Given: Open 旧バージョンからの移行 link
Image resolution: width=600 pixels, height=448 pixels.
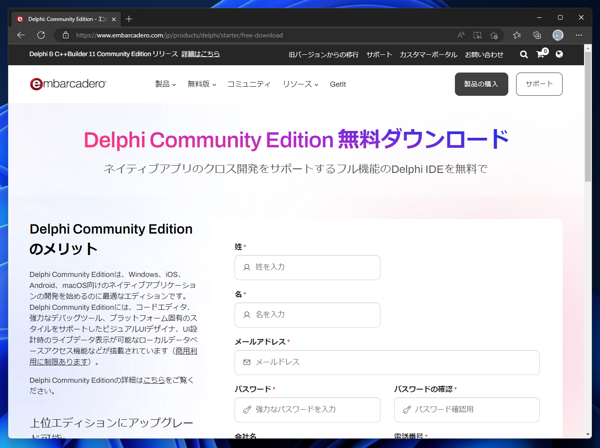Looking at the screenshot, I should point(323,55).
